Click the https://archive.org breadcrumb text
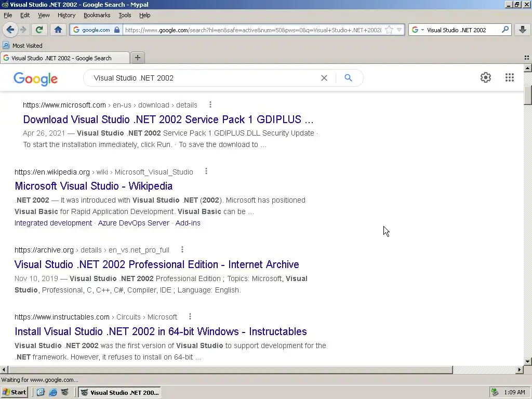532x399 pixels. (44, 250)
